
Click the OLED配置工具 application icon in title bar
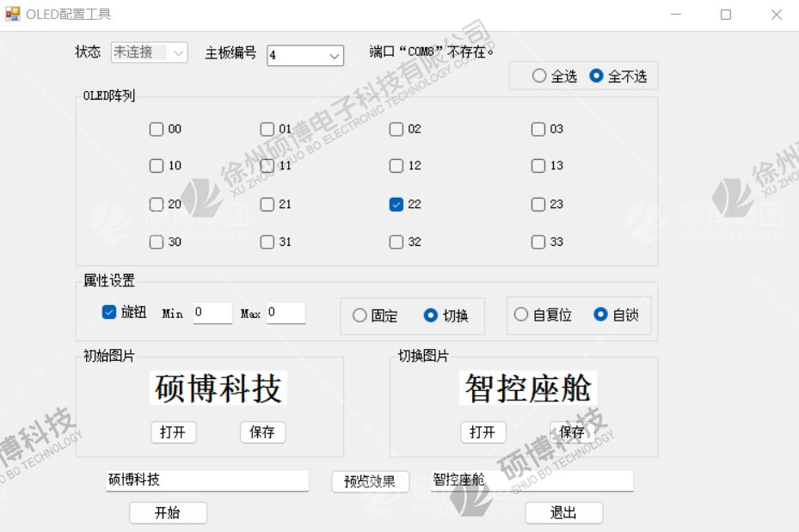click(15, 14)
